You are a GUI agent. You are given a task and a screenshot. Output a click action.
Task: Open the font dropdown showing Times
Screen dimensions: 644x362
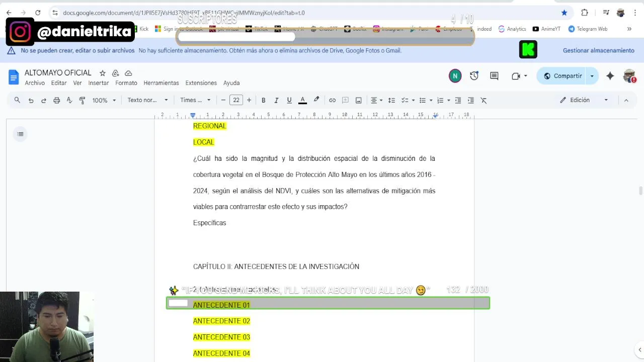pos(195,100)
